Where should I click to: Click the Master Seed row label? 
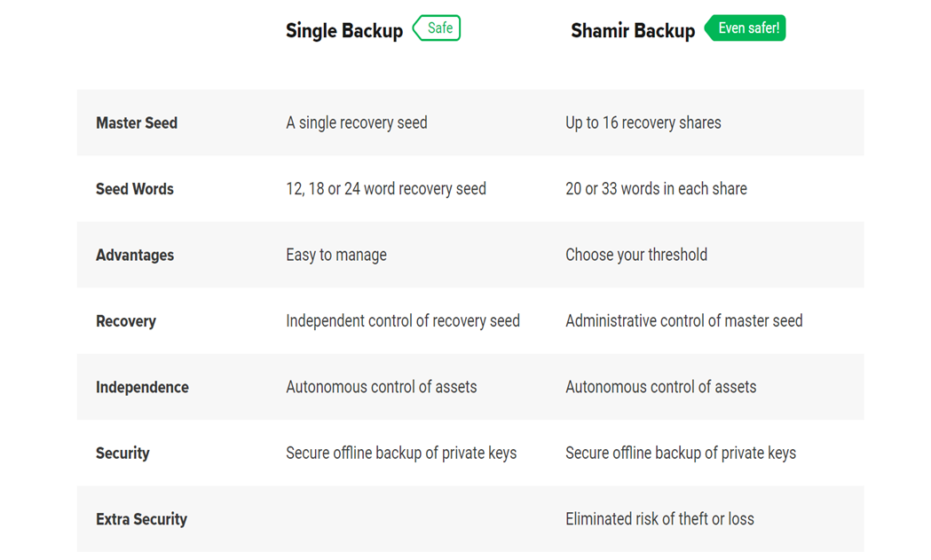point(137,123)
